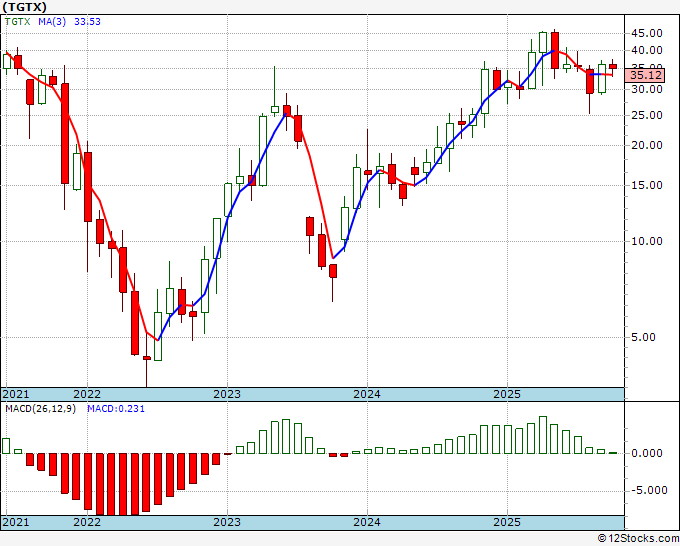Click the 15.00 price axis label

tap(647, 185)
